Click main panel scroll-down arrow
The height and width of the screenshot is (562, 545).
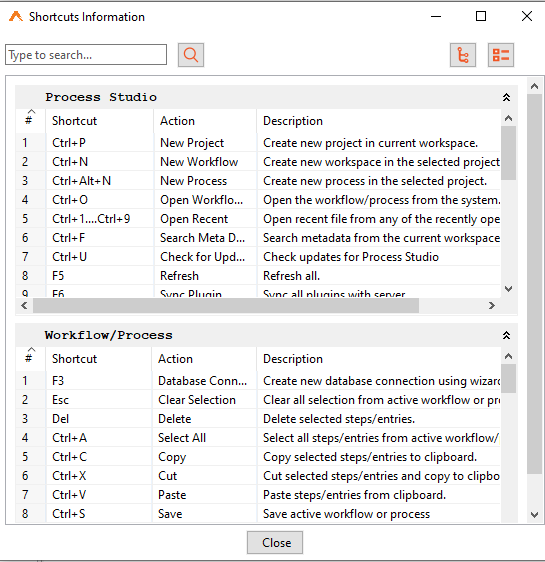(534, 515)
